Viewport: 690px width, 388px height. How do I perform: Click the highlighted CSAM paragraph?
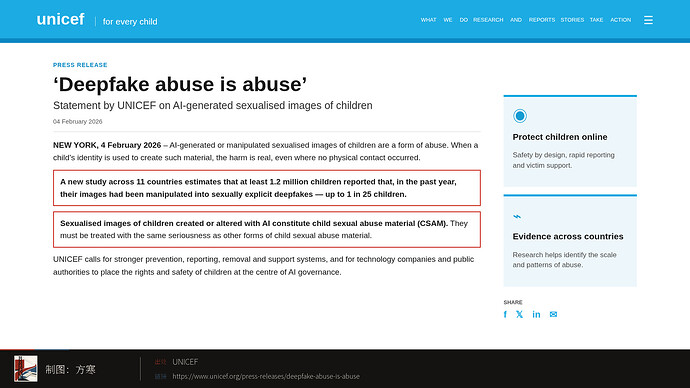[x=267, y=229]
